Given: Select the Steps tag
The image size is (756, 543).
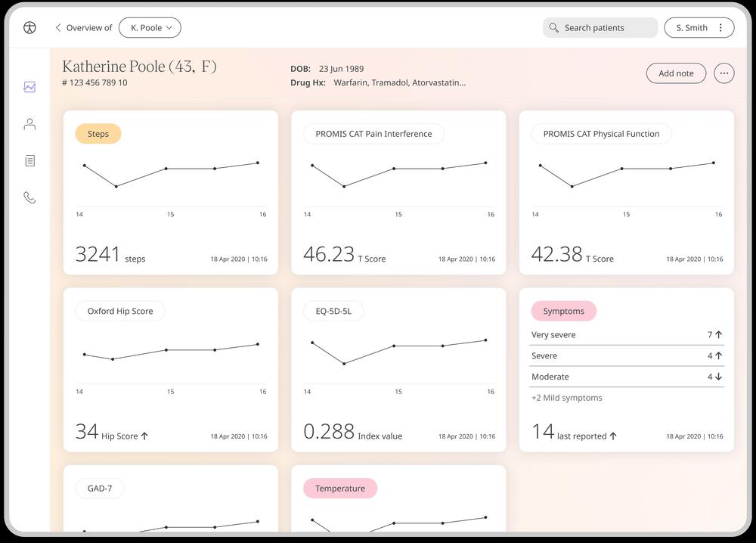Looking at the screenshot, I should (98, 134).
